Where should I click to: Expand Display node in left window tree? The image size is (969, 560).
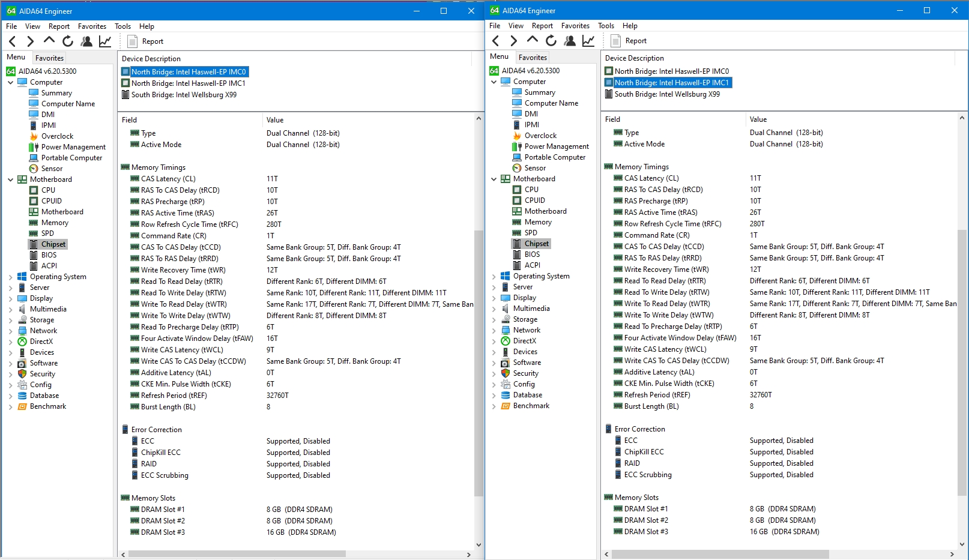coord(10,298)
